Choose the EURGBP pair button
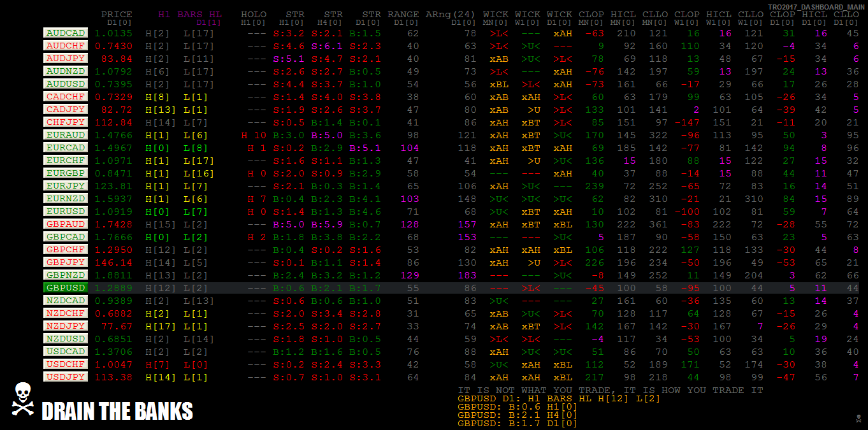The width and height of the screenshot is (868, 430). pos(66,173)
